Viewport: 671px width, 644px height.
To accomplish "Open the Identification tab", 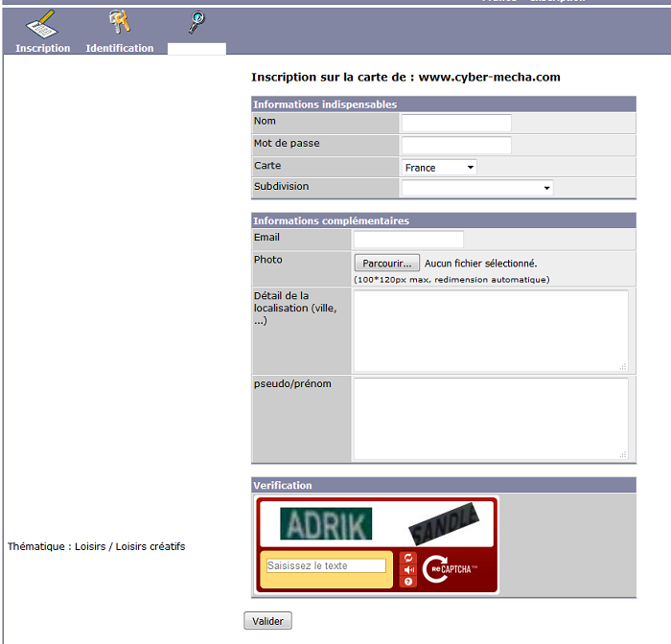I will point(120,48).
